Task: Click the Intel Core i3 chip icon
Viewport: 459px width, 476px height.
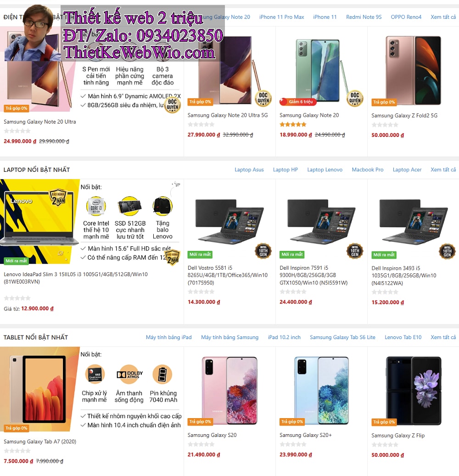Action: click(96, 206)
